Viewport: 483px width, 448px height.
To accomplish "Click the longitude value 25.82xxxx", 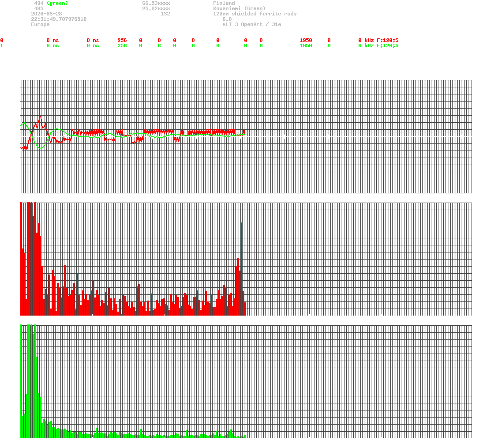I will tap(156, 8).
